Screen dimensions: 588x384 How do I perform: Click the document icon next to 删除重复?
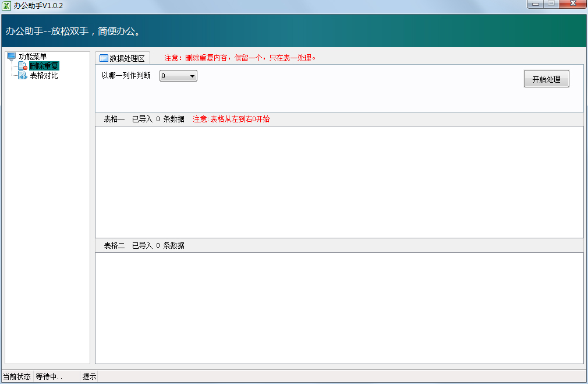point(23,66)
